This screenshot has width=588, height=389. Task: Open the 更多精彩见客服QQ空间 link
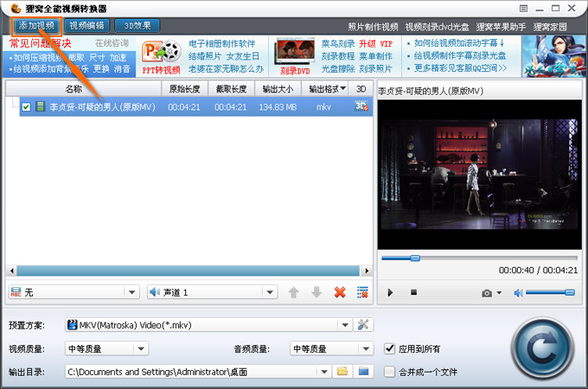click(460, 68)
